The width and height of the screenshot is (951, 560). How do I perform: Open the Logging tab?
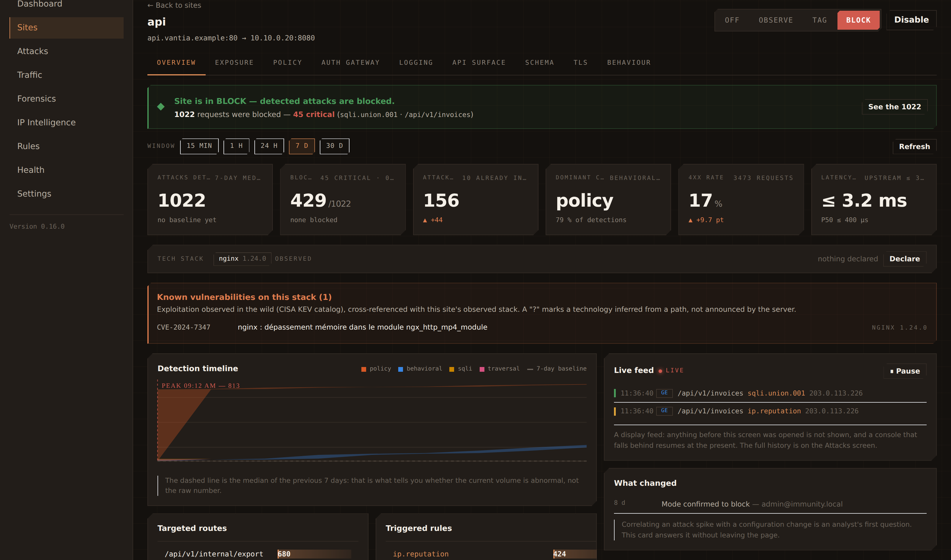coord(416,63)
